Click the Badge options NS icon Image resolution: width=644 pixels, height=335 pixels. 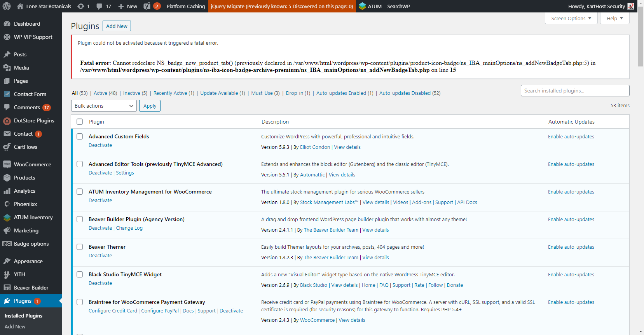pos(7,244)
